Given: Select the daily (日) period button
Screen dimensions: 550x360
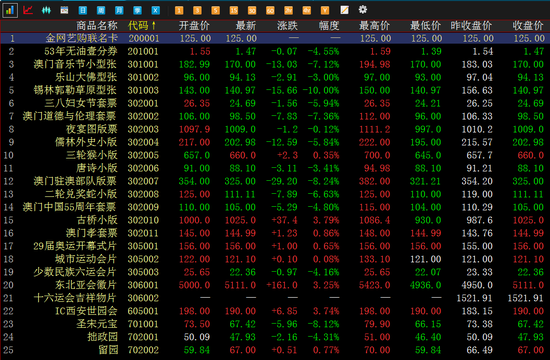Looking at the screenshot, I should [x=82, y=10].
